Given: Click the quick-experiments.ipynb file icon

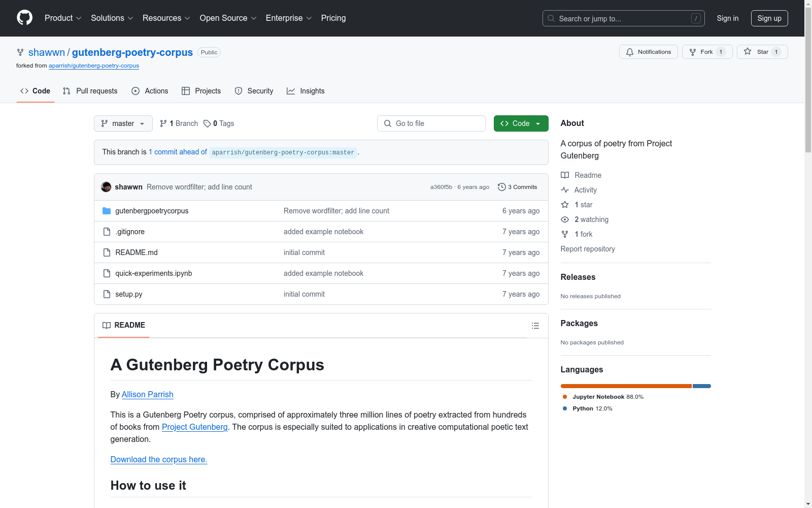Looking at the screenshot, I should coord(107,273).
